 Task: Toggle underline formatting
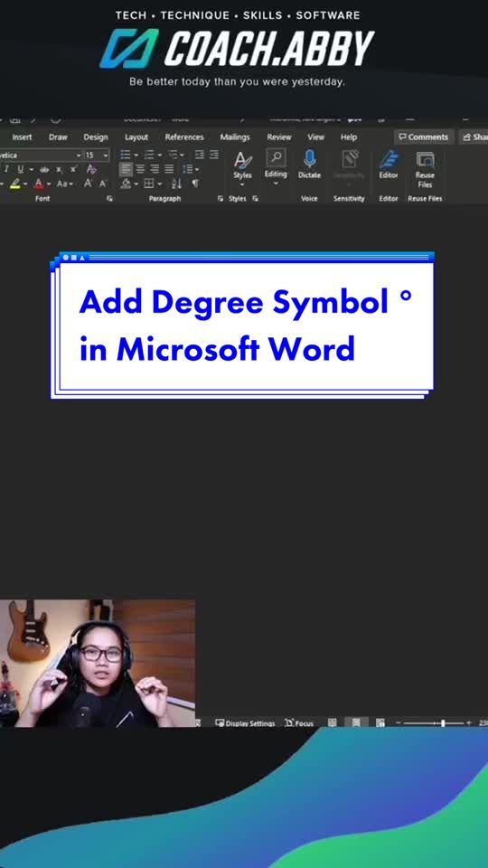coord(21,169)
